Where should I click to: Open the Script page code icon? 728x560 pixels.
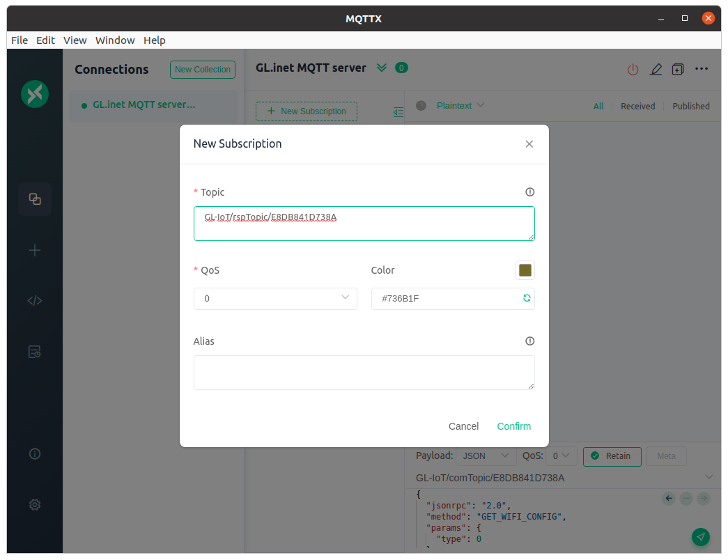(x=35, y=301)
